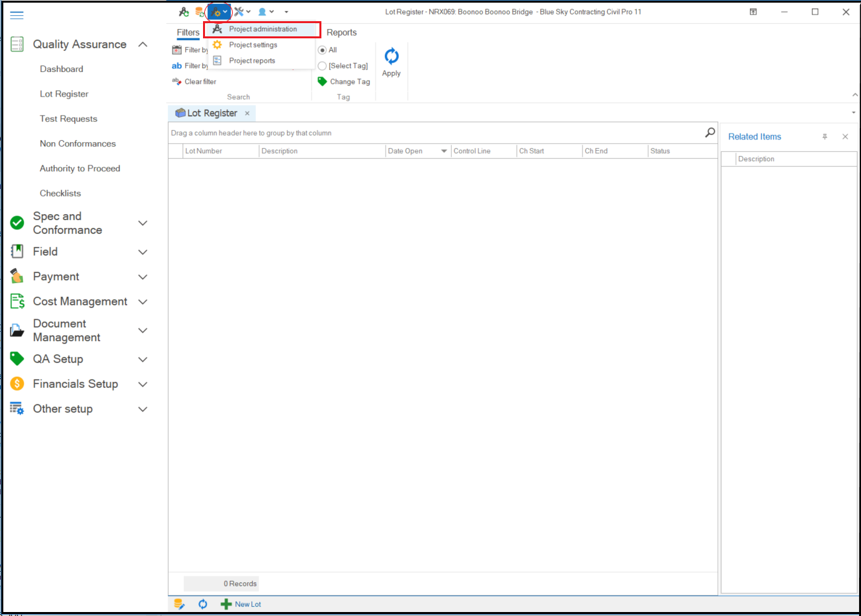Select the All radio button
The width and height of the screenshot is (861, 616).
323,50
